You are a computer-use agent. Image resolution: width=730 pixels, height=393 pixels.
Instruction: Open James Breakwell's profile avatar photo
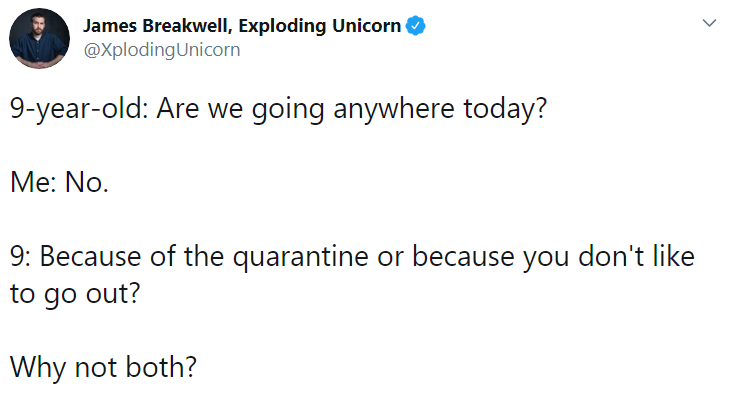pyautogui.click(x=40, y=39)
